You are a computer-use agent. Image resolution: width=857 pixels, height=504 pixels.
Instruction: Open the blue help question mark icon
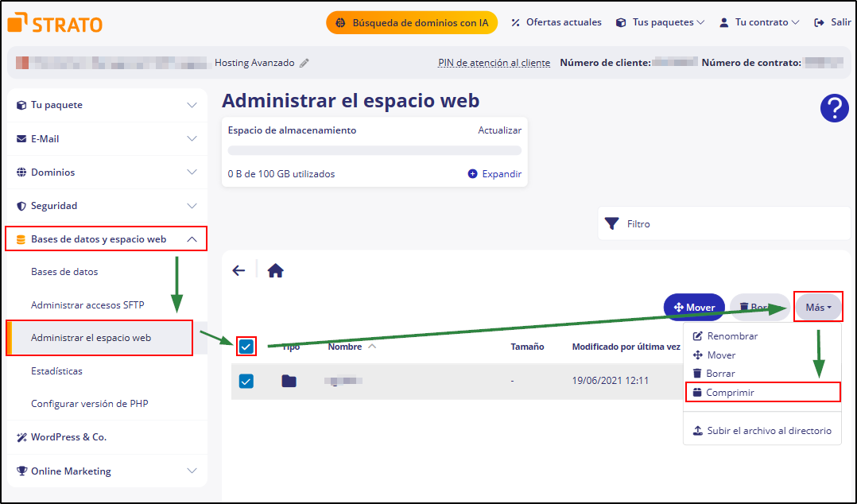pos(834,107)
